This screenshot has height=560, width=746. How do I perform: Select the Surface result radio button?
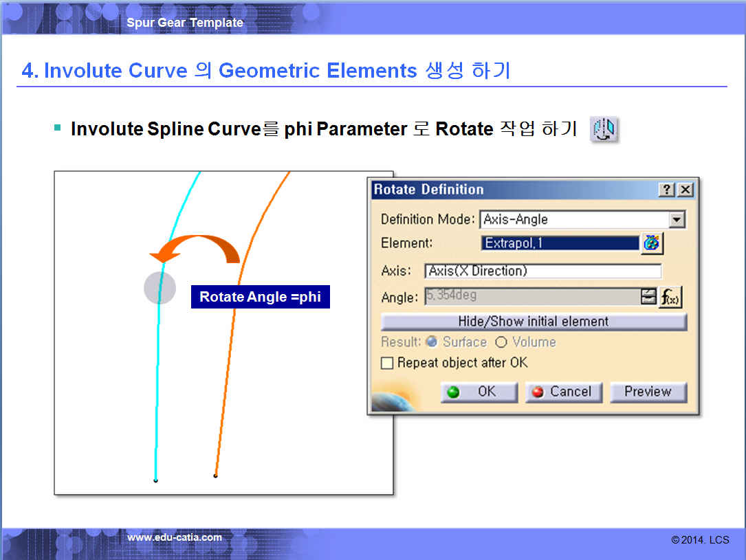432,342
